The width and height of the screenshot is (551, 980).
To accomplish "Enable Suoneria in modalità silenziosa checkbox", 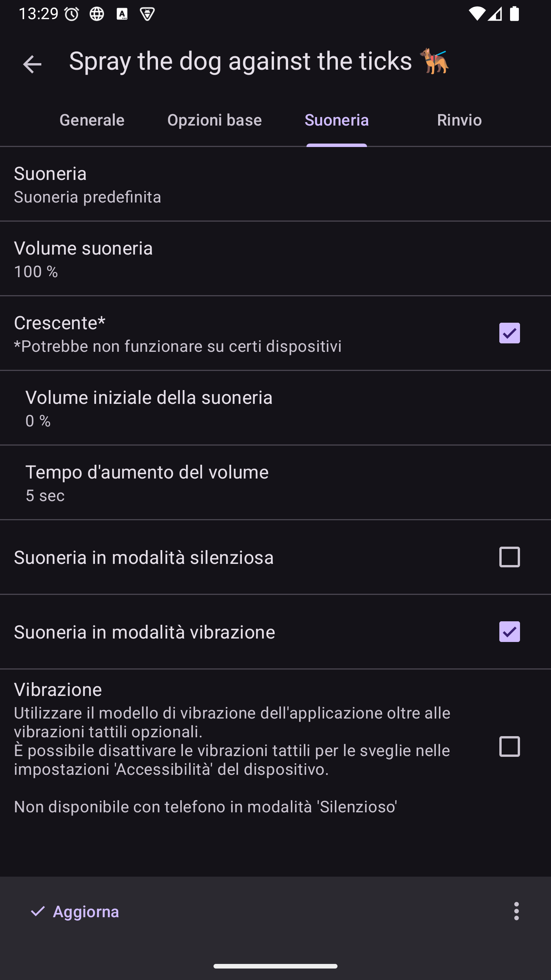I will (509, 557).
